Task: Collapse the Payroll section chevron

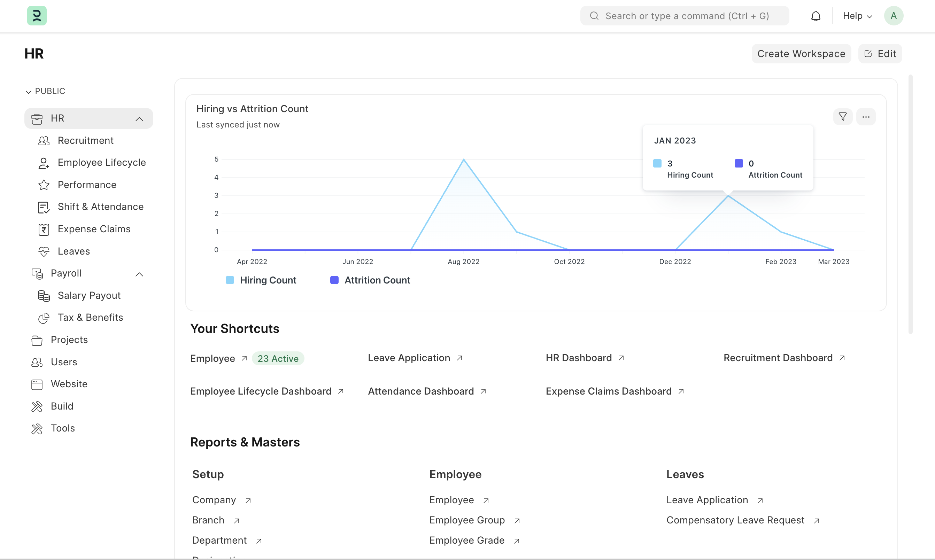Action: [x=139, y=274]
